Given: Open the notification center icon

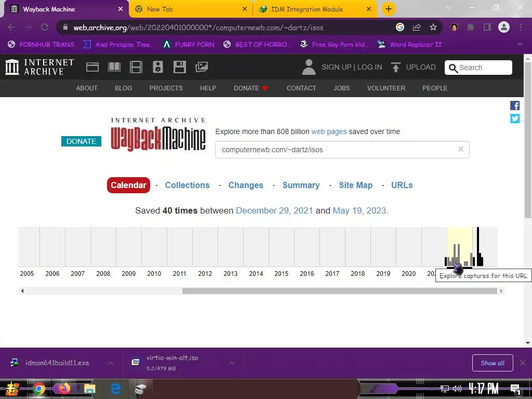Looking at the screenshot, I should (515, 390).
